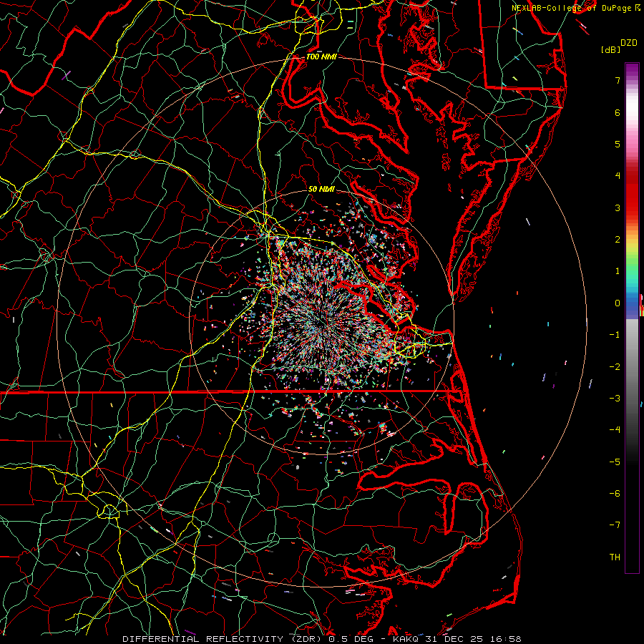Click the 2 dB value on color scale
This screenshot has height=644, width=644.
point(618,240)
